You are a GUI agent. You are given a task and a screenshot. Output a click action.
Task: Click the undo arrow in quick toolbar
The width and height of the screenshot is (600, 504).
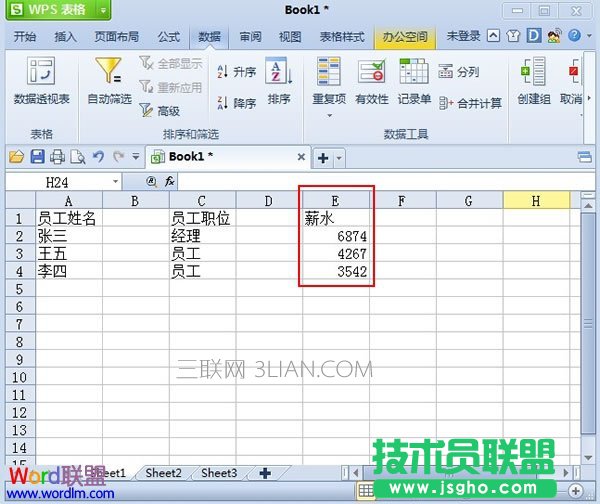pos(98,157)
